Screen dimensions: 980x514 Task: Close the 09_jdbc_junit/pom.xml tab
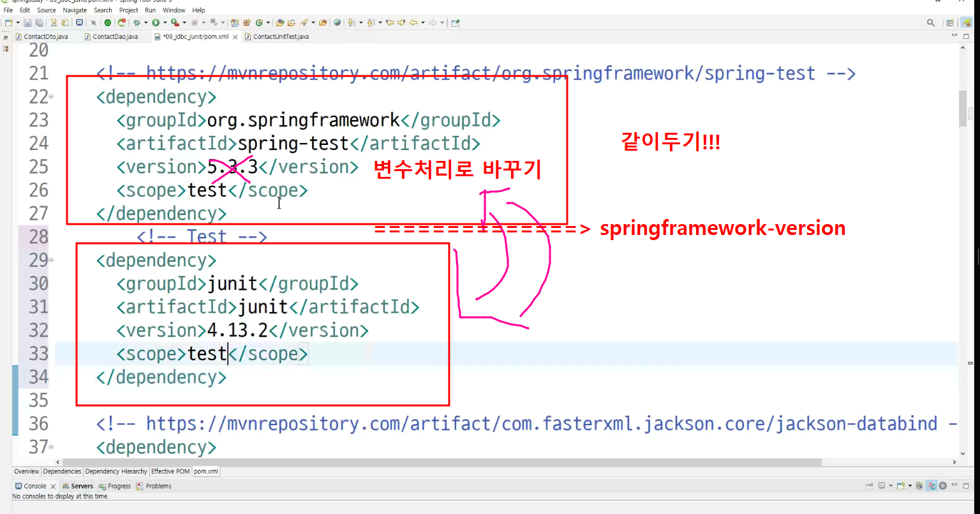[235, 37]
